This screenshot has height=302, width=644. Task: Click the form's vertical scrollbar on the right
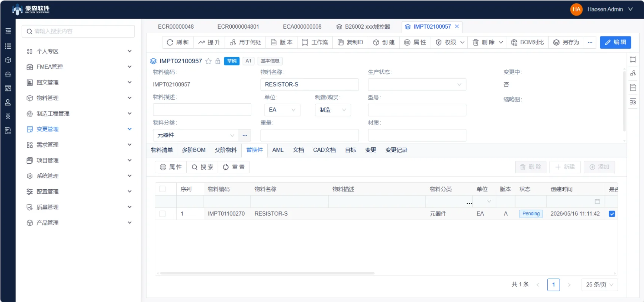coord(624,101)
